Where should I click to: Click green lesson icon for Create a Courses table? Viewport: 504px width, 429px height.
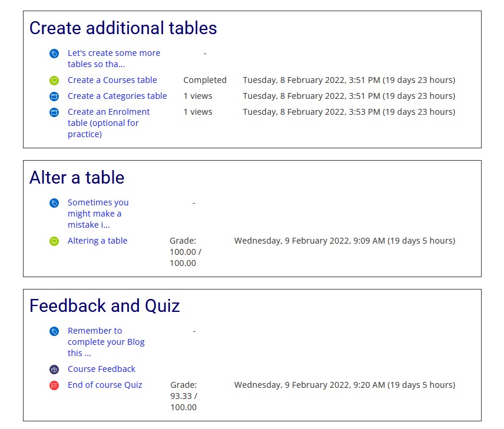coord(54,81)
